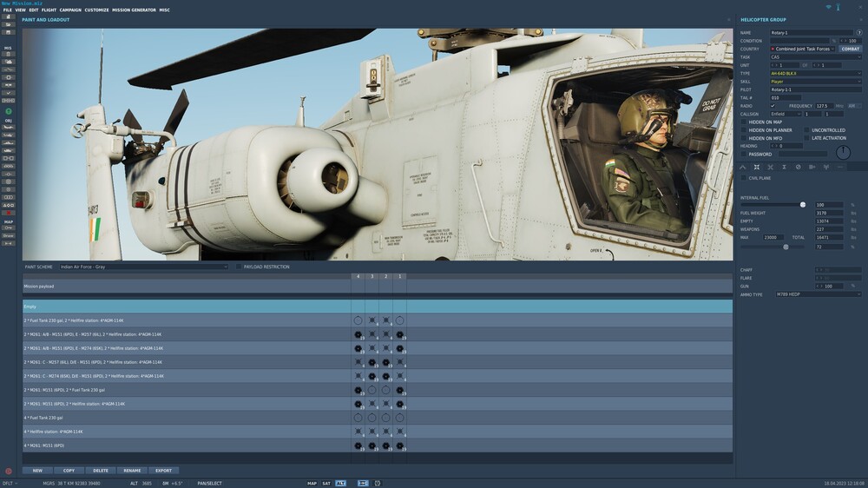This screenshot has width=868, height=488.
Task: Open the FILE menu
Action: pyautogui.click(x=7, y=10)
